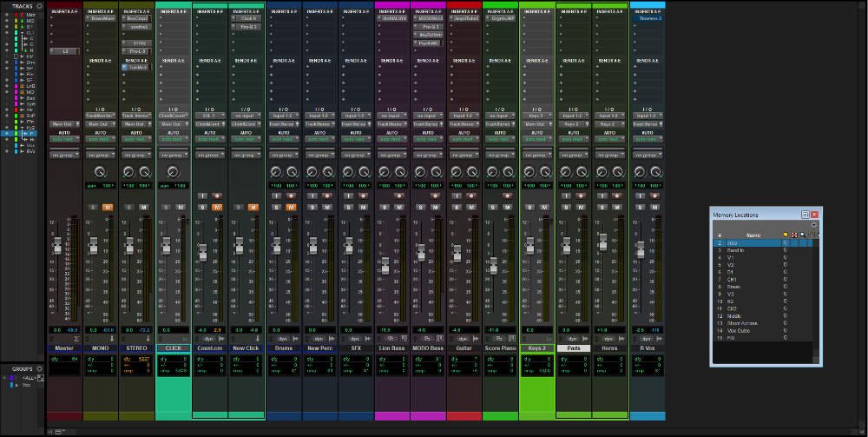Click zoom magnifier icon in Memory Locations header
The image size is (868, 437).
[x=803, y=235]
